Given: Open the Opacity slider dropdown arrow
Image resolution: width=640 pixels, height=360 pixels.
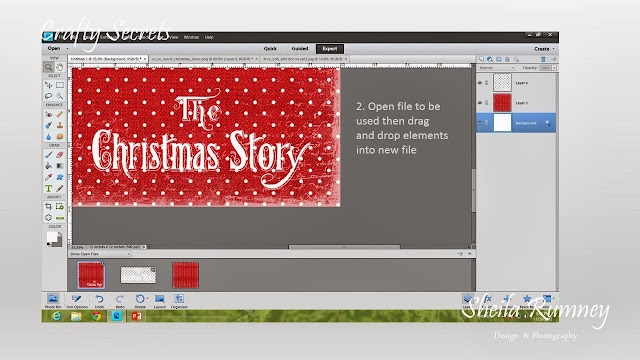Looking at the screenshot, I should tap(554, 68).
